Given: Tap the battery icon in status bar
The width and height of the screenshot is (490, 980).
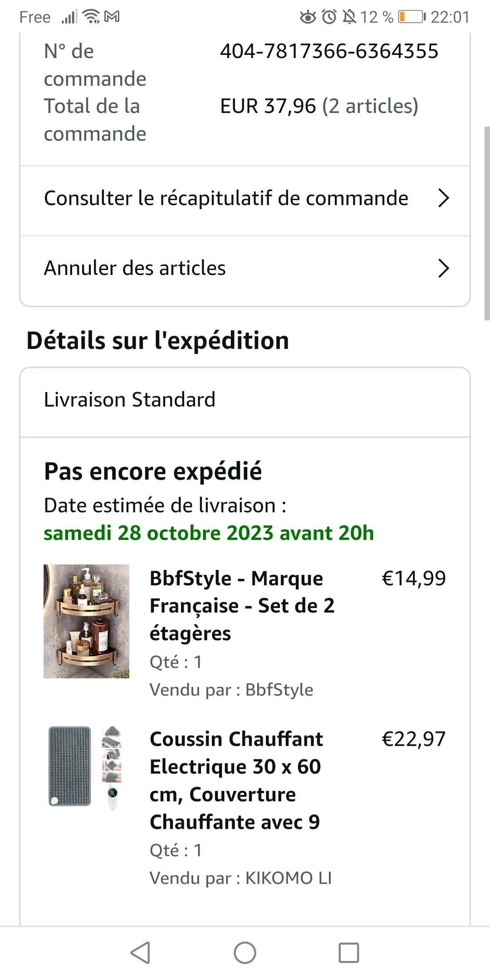Looking at the screenshot, I should [x=412, y=17].
